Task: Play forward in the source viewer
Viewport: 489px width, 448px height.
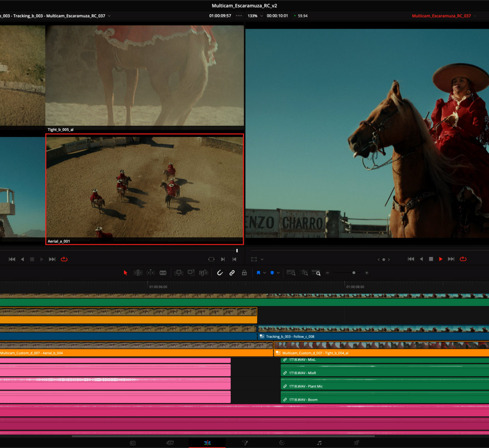Action: pos(41,259)
